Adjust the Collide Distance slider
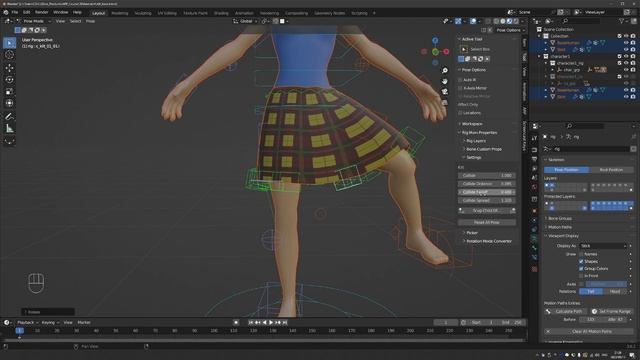The width and height of the screenshot is (640, 360). tap(487, 184)
